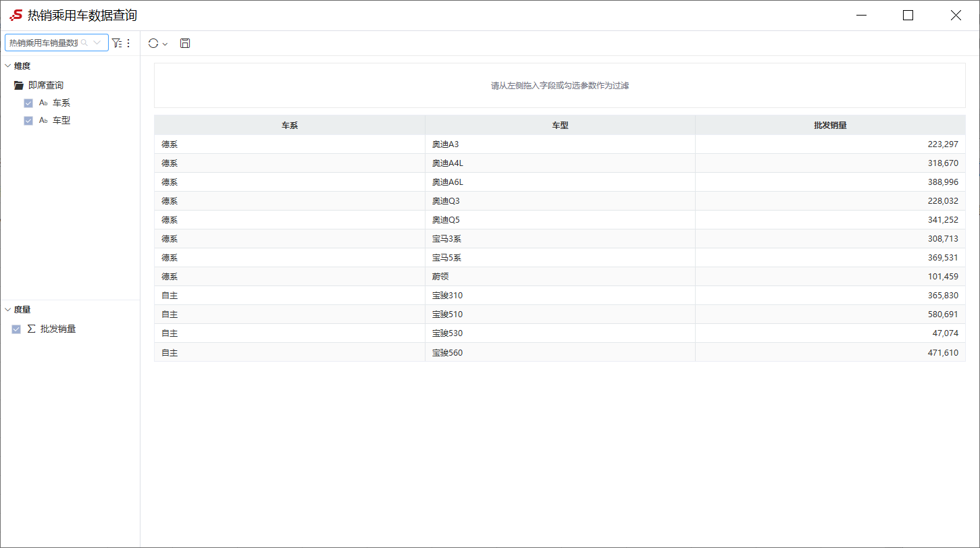980x548 pixels.
Task: Click the 自主 cell in the 宝骏560 row
Action: pos(290,352)
